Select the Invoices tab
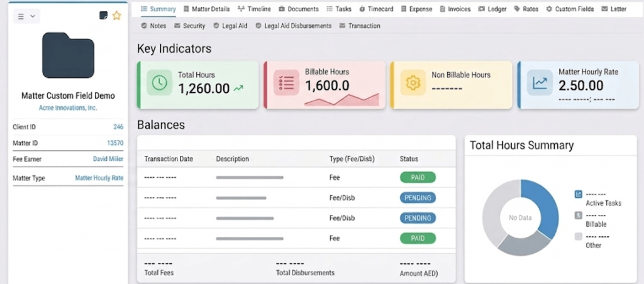 [455, 9]
